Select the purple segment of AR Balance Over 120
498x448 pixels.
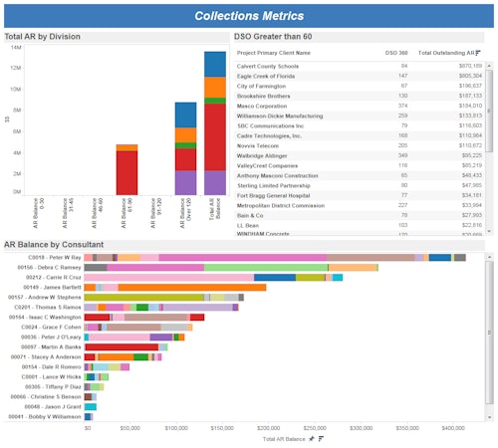(185, 182)
